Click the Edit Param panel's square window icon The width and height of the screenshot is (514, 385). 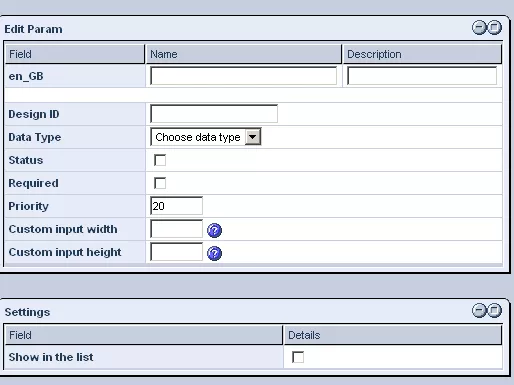tap(495, 28)
